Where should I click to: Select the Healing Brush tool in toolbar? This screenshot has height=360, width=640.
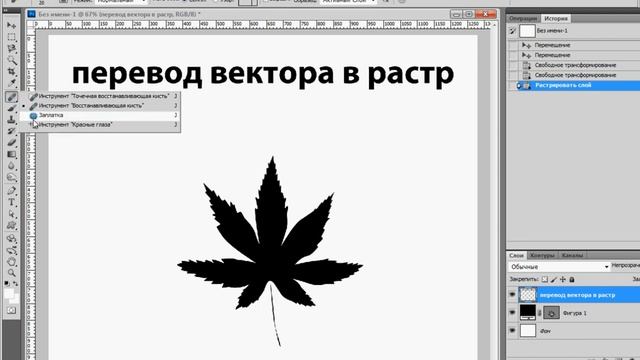coord(11,97)
